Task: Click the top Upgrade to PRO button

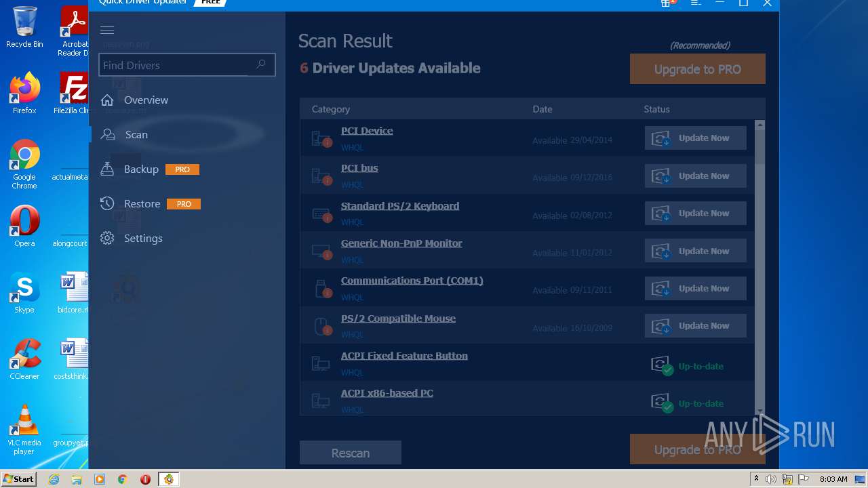Action: click(x=697, y=69)
